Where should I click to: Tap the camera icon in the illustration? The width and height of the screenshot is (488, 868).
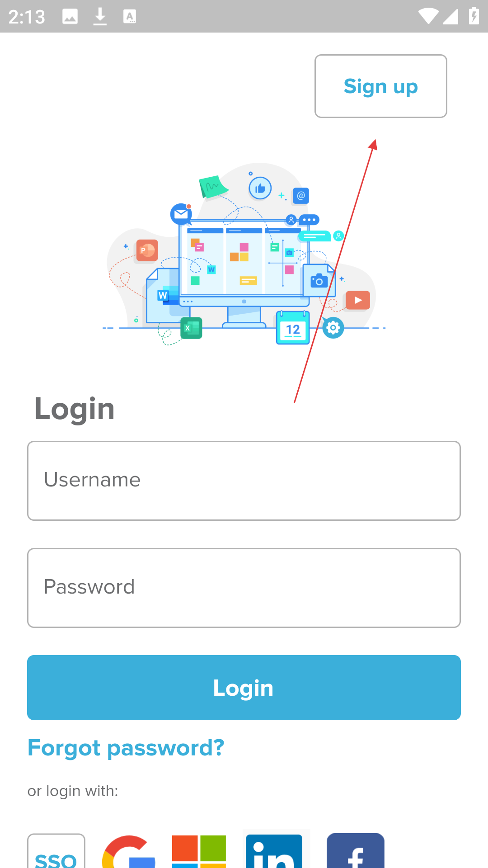pyautogui.click(x=319, y=281)
